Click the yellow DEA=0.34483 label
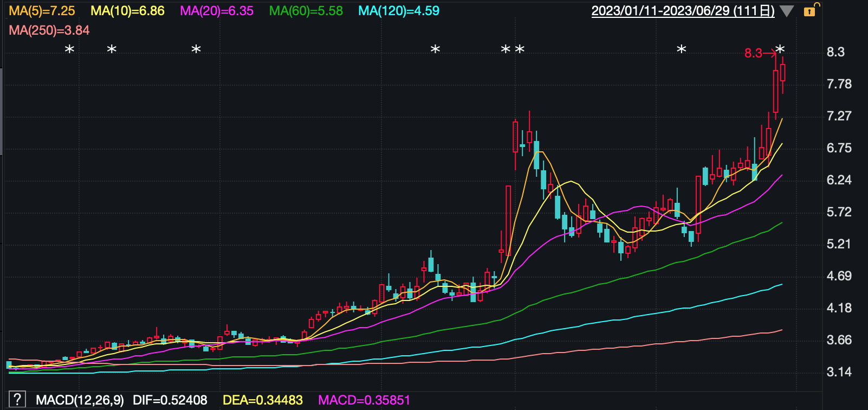868x410 pixels. click(263, 400)
